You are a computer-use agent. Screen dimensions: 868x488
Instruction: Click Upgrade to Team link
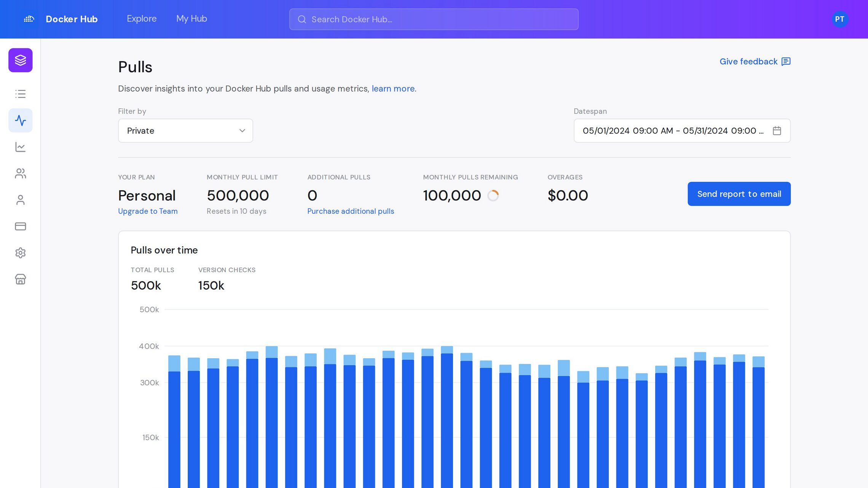(148, 211)
